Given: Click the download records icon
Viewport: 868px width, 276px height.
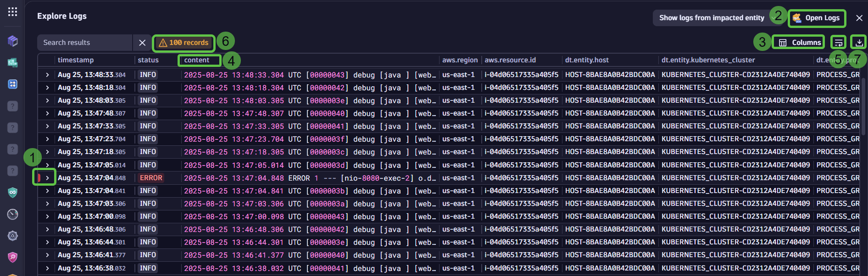Looking at the screenshot, I should tap(858, 43).
